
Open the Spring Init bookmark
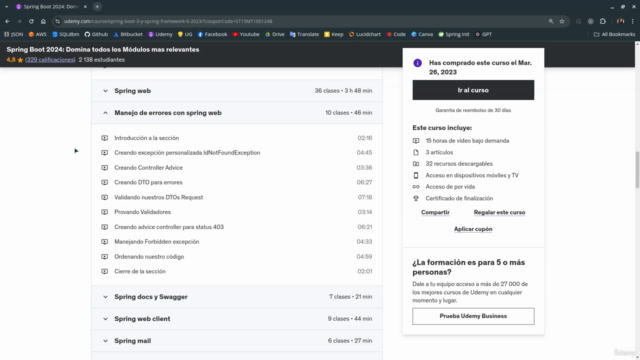454,34
